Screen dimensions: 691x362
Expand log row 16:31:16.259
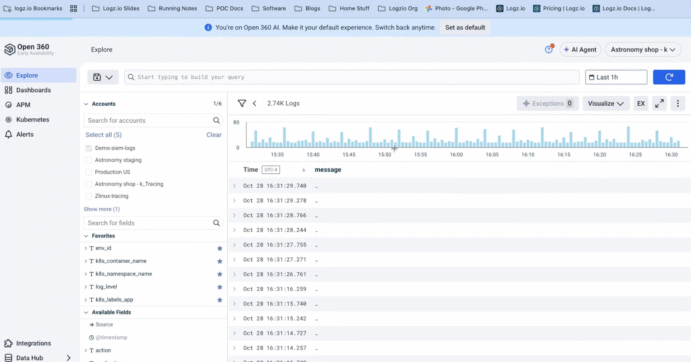(x=234, y=289)
